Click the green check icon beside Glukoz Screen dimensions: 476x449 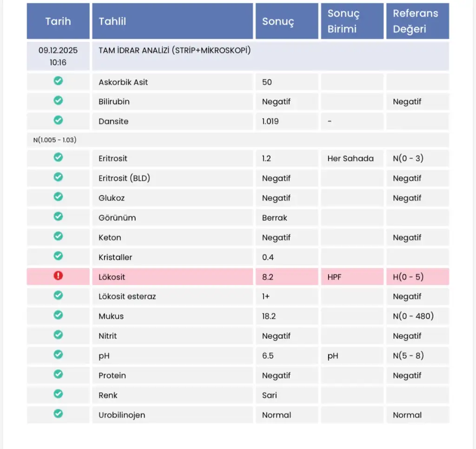coord(58,197)
